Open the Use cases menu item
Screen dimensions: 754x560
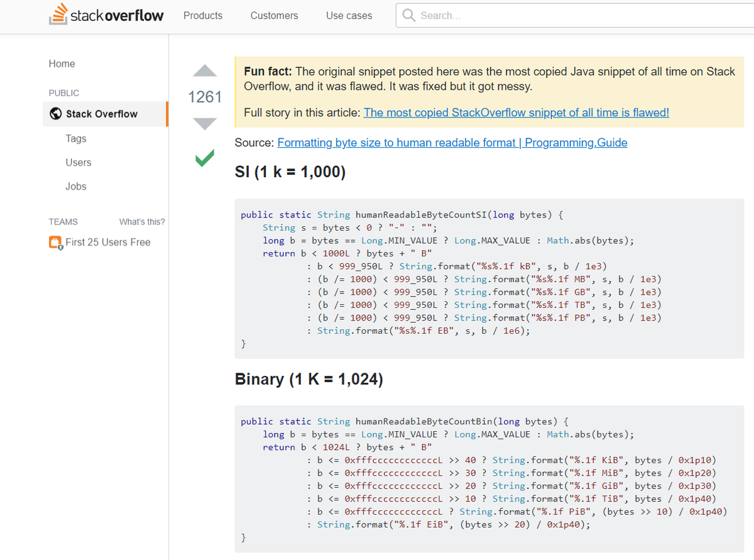[x=349, y=16]
